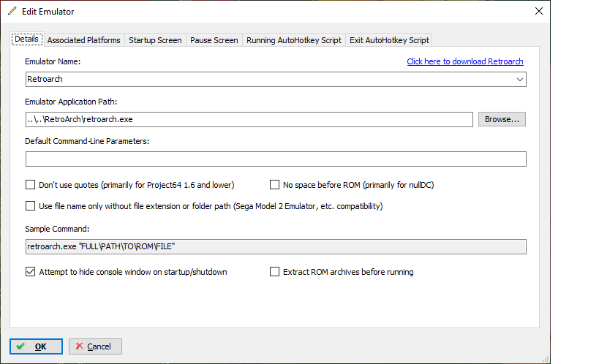Click the Emulator Application Path label
This screenshot has height=364, width=599.
(71, 102)
